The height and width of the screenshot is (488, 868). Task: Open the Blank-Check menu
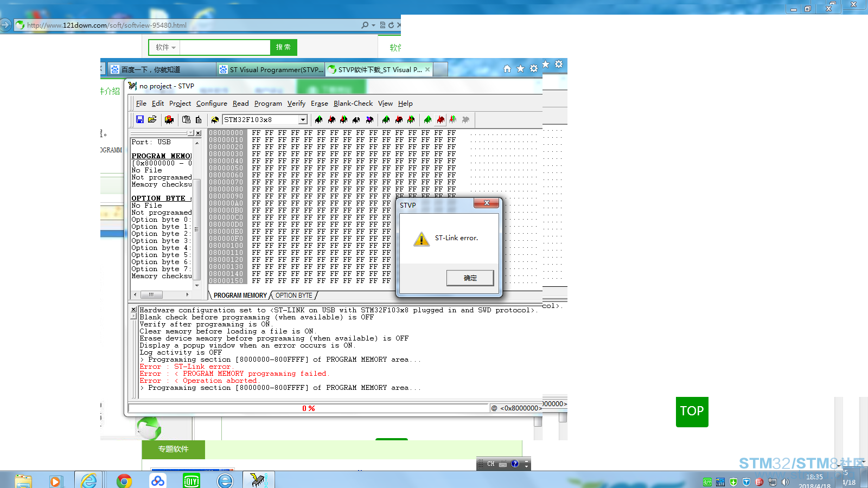(x=353, y=104)
